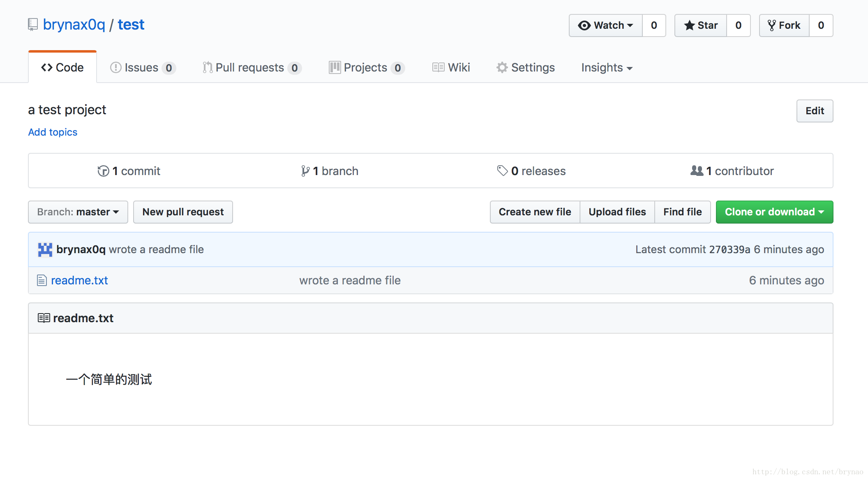Click the file icon beside readme.txt
The height and width of the screenshot is (480, 868).
click(42, 280)
